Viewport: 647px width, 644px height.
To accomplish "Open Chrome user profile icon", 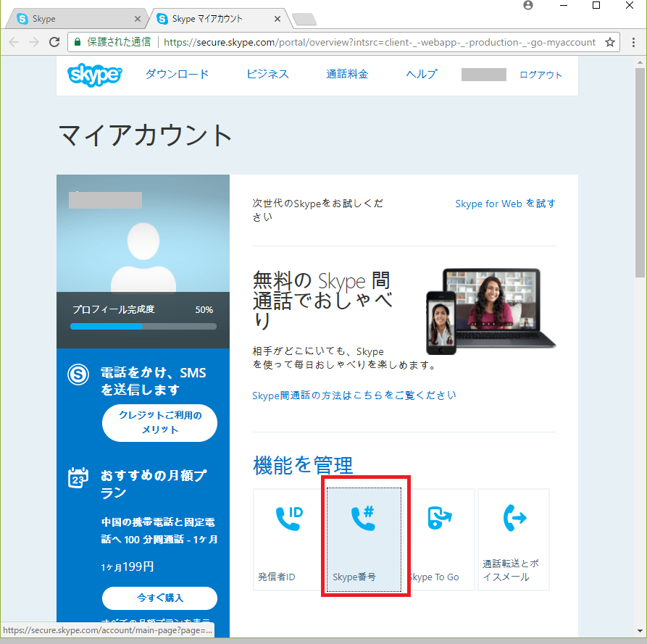I will (528, 5).
